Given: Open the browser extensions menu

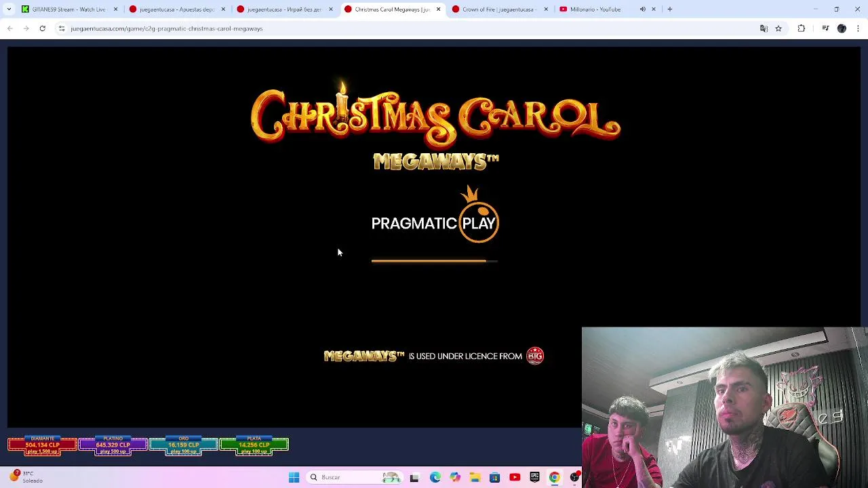Looking at the screenshot, I should (x=802, y=28).
